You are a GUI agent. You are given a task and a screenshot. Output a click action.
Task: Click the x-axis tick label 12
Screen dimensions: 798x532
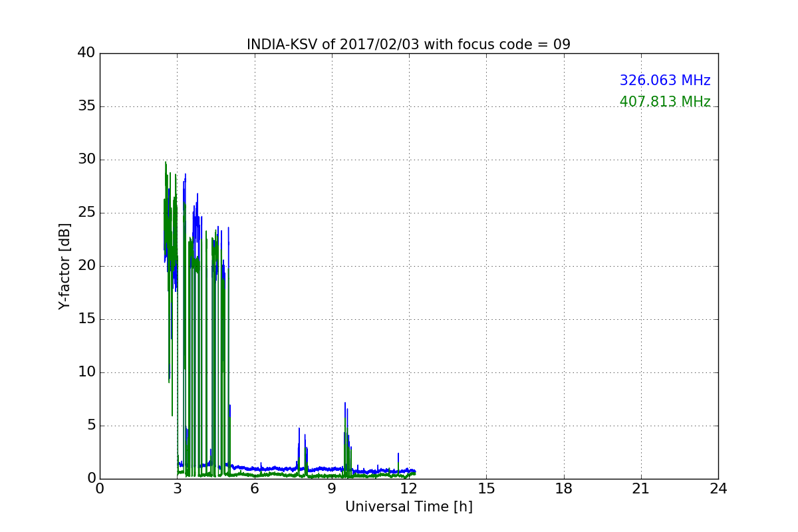409,489
